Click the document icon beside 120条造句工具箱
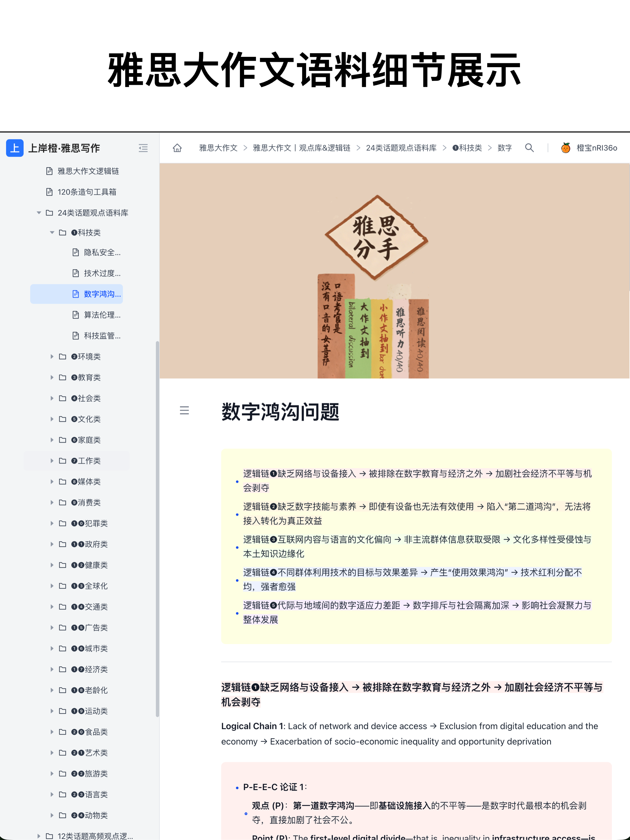The height and width of the screenshot is (840, 630). (x=49, y=192)
